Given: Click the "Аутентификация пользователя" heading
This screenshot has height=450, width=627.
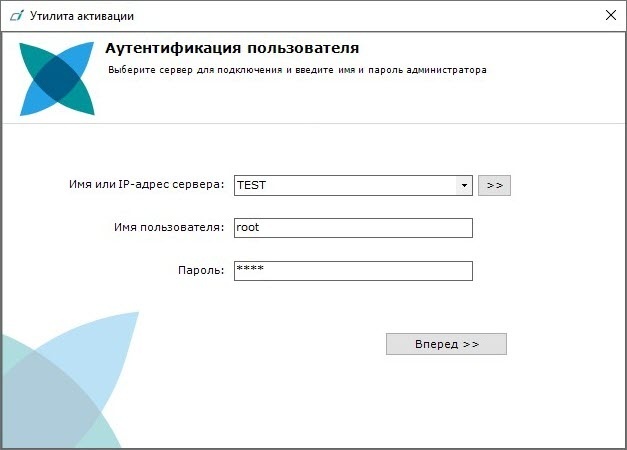Looking at the screenshot, I should 232,49.
